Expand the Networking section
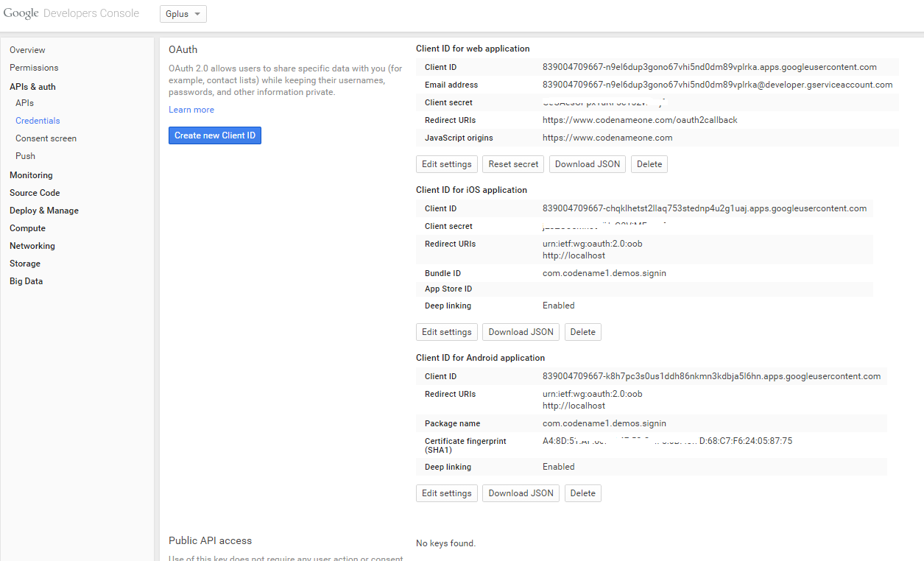The width and height of the screenshot is (924, 561). [x=32, y=246]
